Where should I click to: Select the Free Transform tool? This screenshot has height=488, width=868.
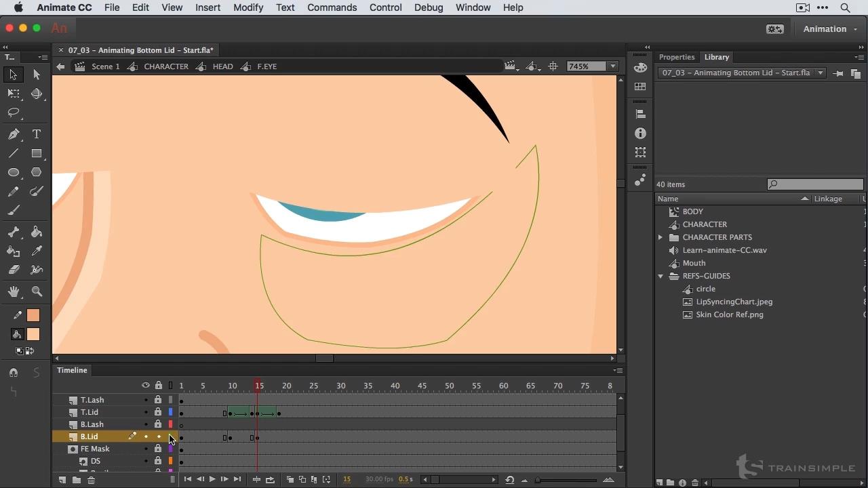[x=14, y=94]
